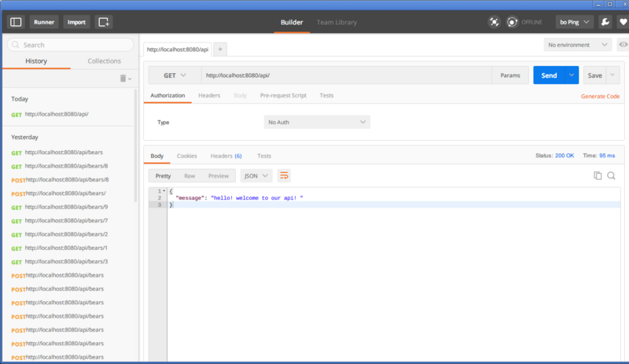Screen dimensions: 629x364
Task: Click the Send button
Action: click(549, 75)
